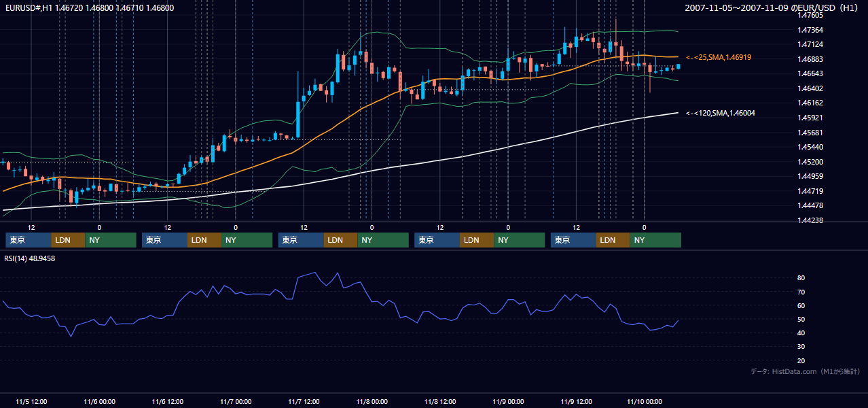Click price axis value 1.44478
Screen dimensions: 868x408
[810, 205]
